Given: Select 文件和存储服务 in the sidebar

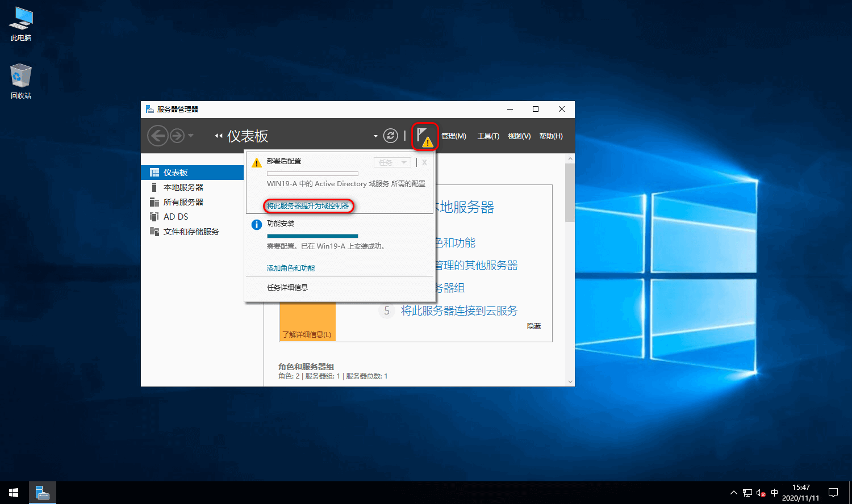Looking at the screenshot, I should [193, 232].
